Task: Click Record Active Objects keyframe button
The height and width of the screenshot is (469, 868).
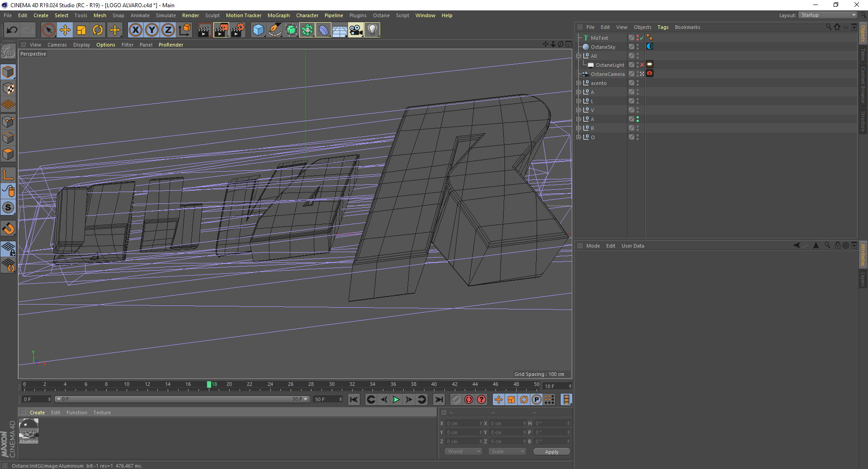Action: pos(456,399)
